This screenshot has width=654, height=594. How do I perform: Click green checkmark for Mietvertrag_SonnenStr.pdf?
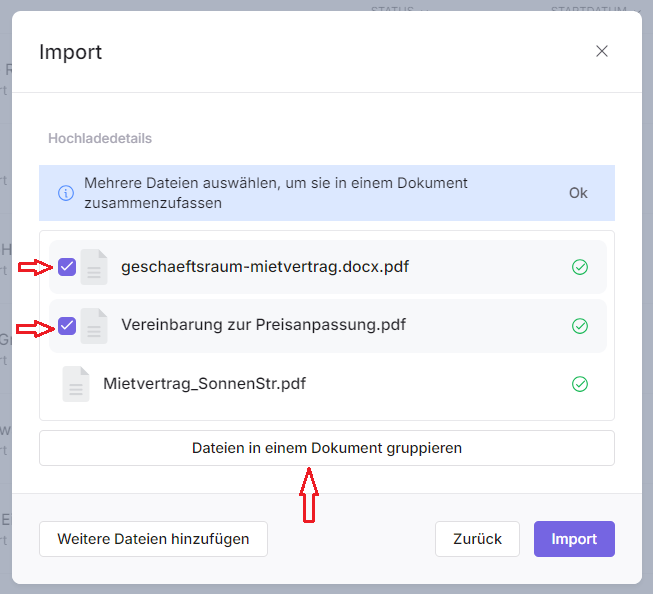579,384
